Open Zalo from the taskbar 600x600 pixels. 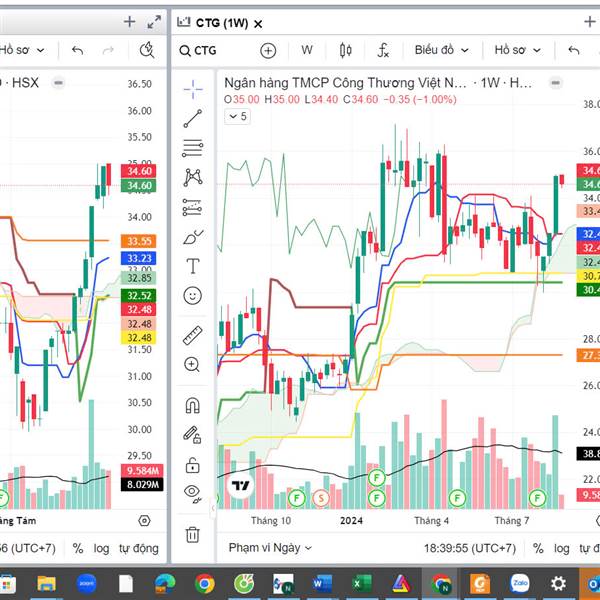[520, 584]
